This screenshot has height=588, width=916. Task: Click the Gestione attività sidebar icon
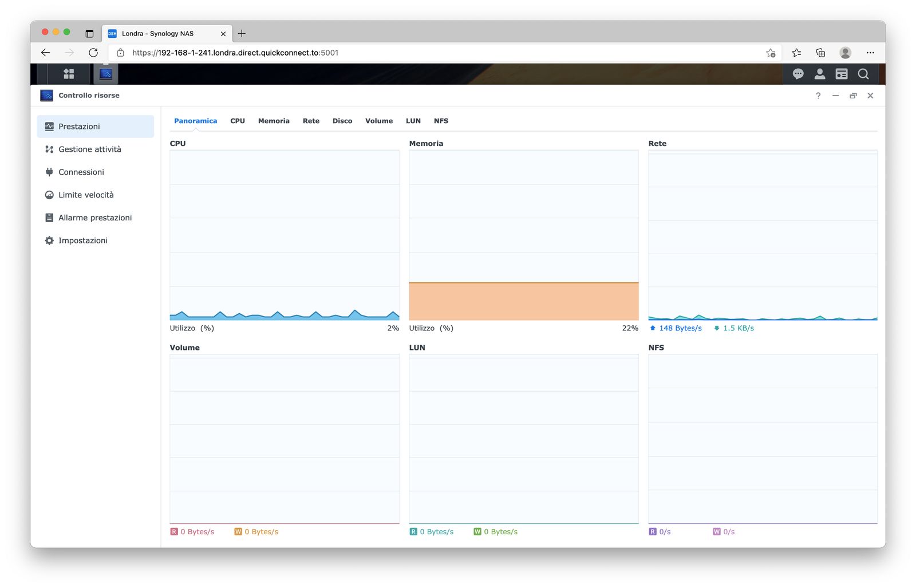point(49,149)
